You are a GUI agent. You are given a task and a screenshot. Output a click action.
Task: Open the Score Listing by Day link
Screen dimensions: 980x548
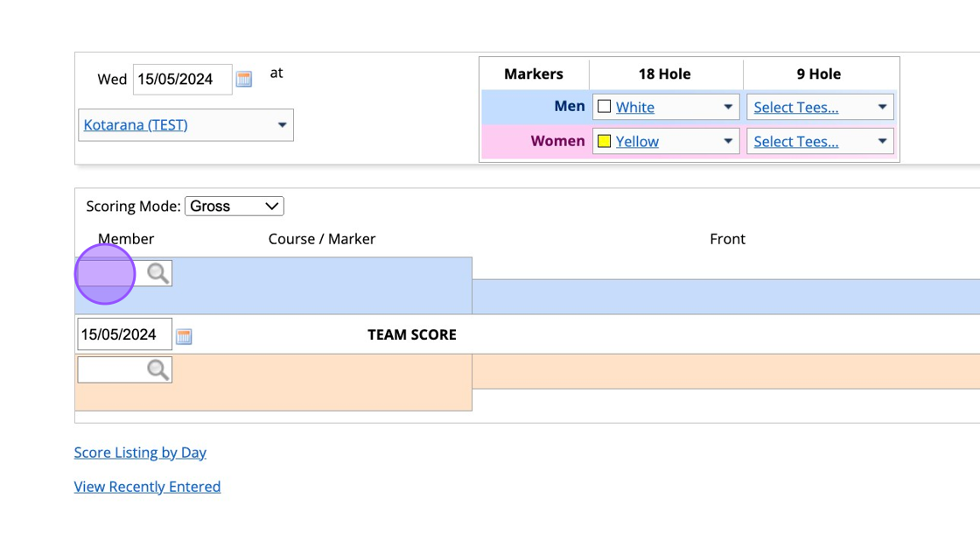pos(140,453)
